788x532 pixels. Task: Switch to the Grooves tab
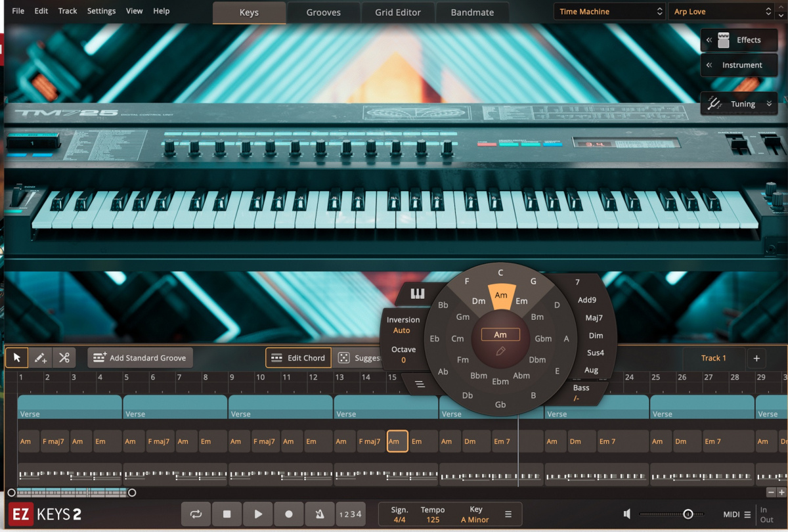pos(323,12)
